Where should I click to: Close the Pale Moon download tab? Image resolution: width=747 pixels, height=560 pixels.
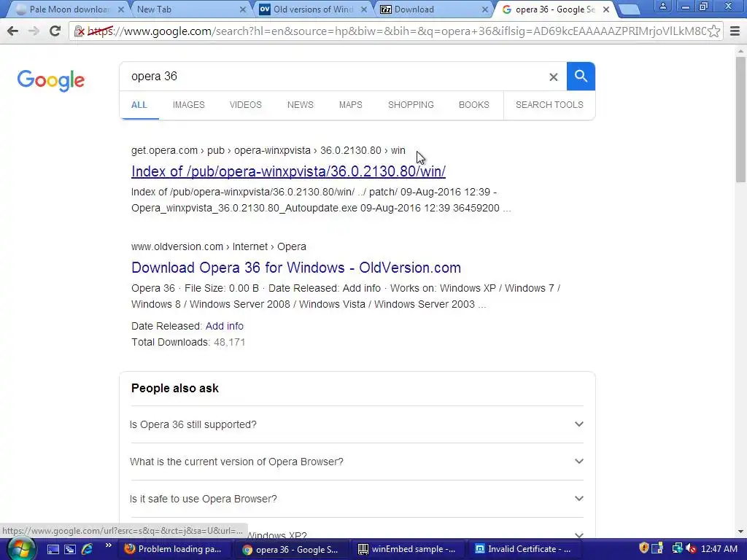coord(120,9)
